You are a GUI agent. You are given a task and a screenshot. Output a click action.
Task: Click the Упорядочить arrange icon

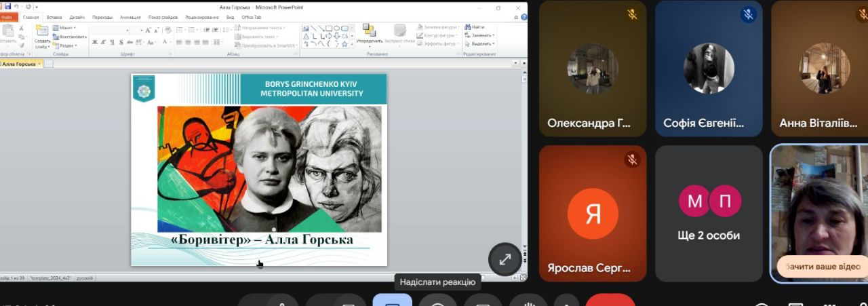(x=370, y=30)
